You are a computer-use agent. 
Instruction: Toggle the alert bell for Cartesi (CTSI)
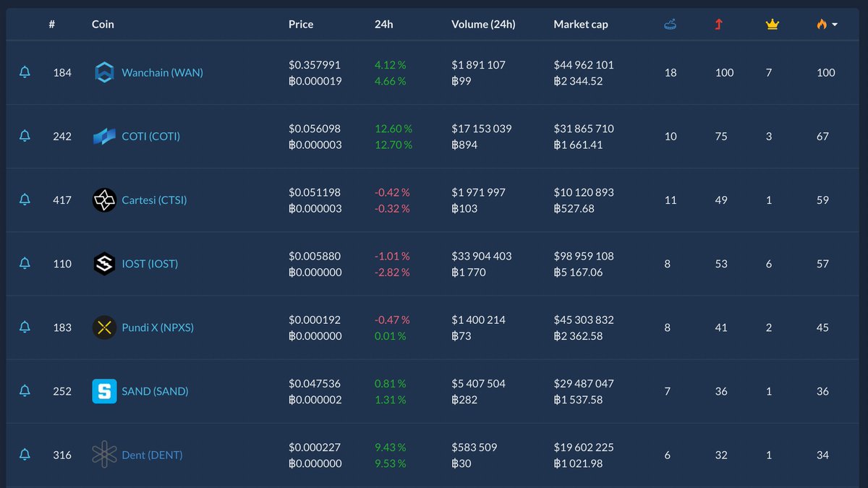click(x=25, y=200)
